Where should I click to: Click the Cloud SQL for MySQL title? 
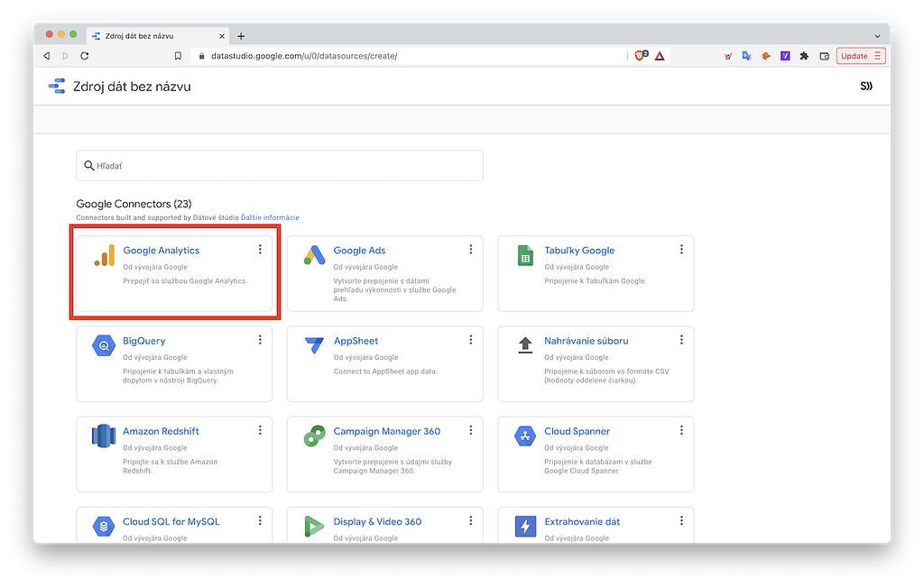(171, 522)
